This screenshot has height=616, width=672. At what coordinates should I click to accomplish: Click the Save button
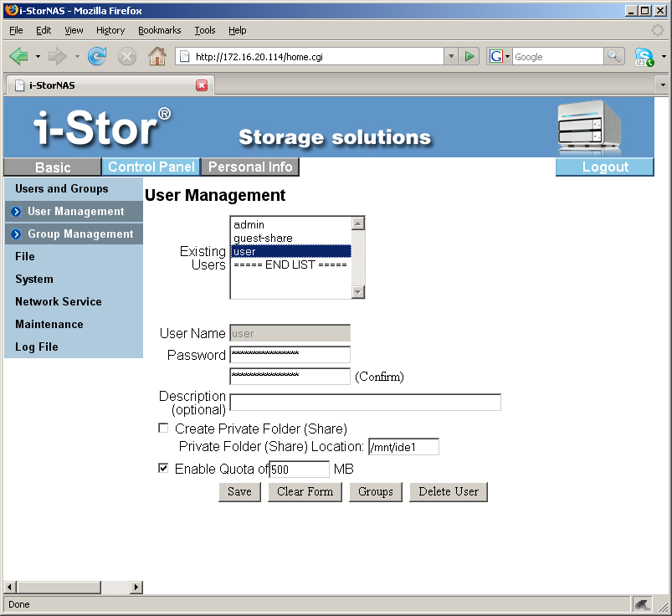pyautogui.click(x=239, y=491)
